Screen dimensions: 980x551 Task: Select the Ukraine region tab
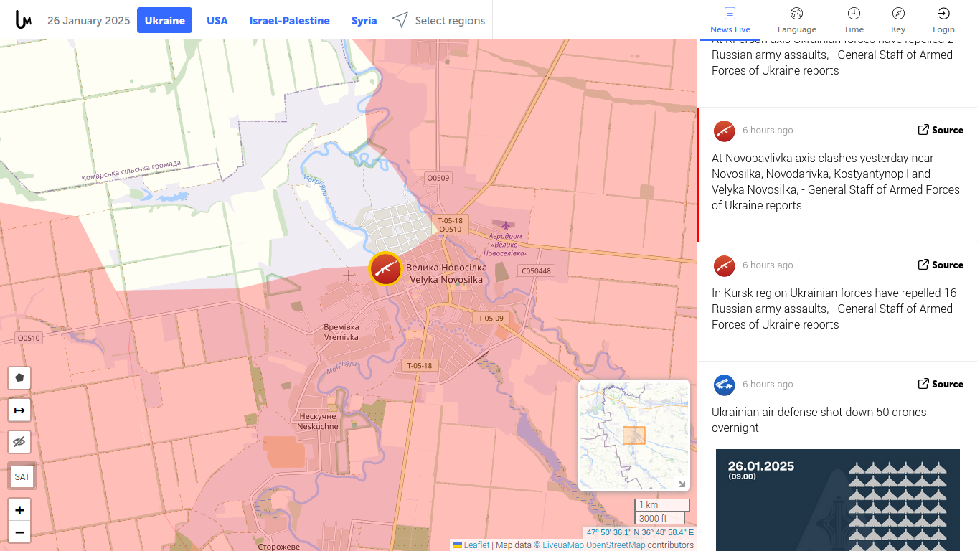point(165,20)
